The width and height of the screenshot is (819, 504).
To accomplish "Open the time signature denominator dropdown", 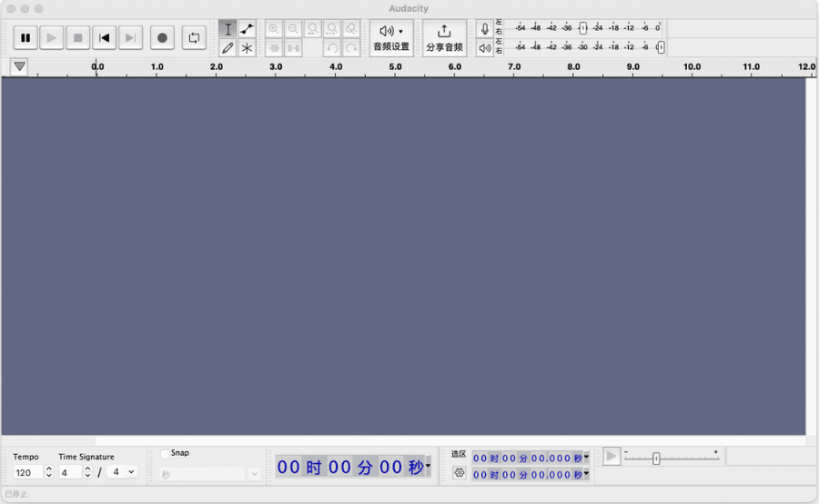I will tap(122, 472).
